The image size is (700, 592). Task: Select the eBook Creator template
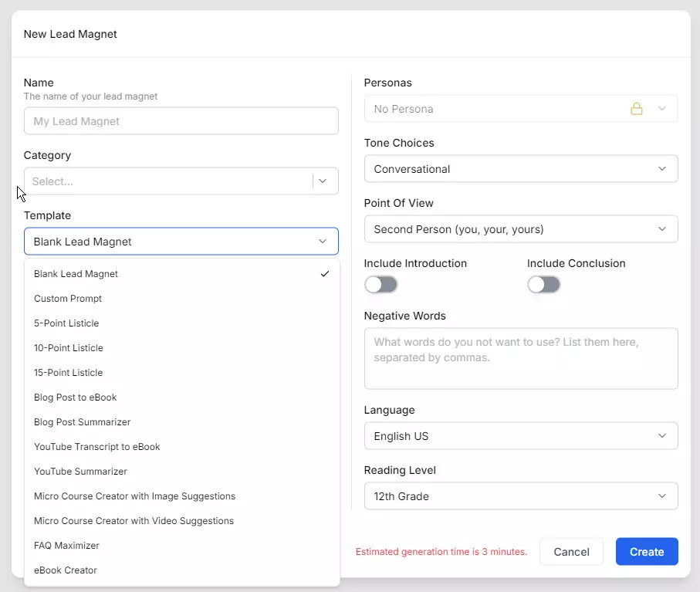[x=66, y=570]
